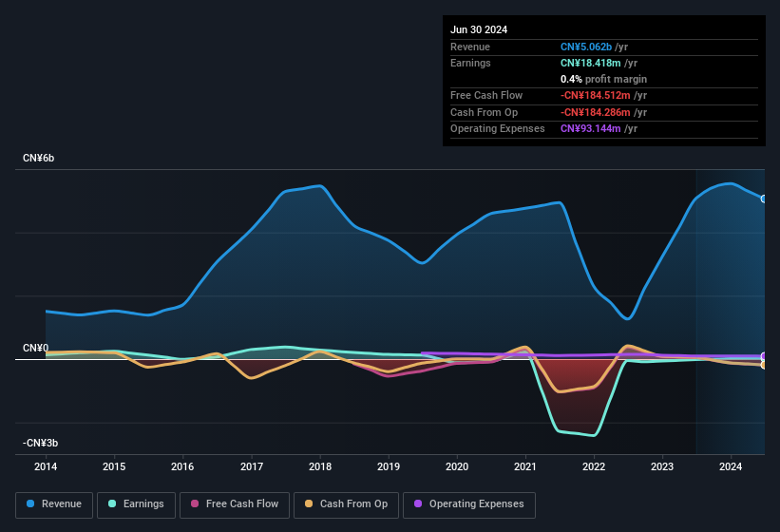
Task: Click the purple Operating Expenses legend dot
Action: point(418,503)
